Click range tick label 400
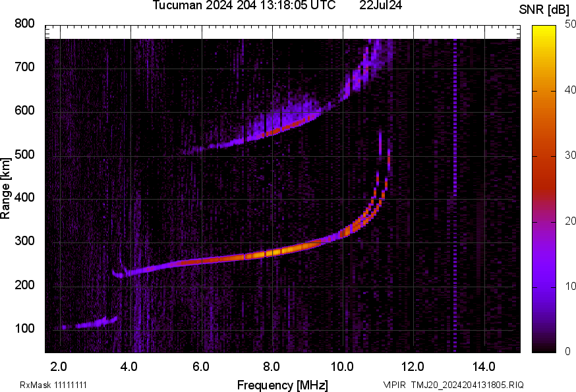The height and width of the screenshot is (392, 576). tap(24, 198)
